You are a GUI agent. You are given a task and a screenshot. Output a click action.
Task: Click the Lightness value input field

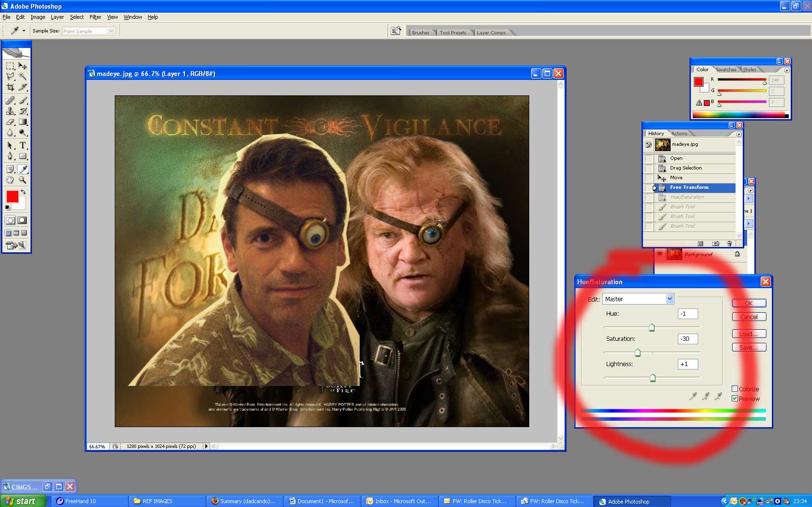(688, 364)
